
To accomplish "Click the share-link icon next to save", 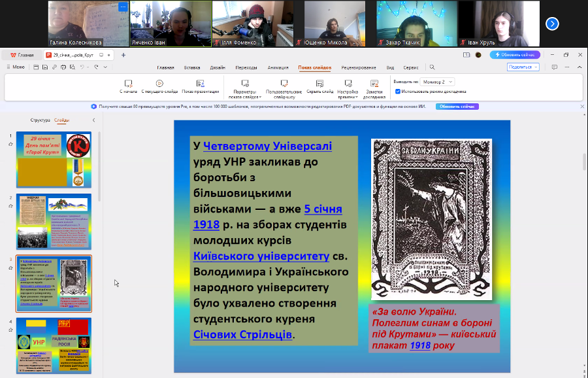I will [x=54, y=67].
